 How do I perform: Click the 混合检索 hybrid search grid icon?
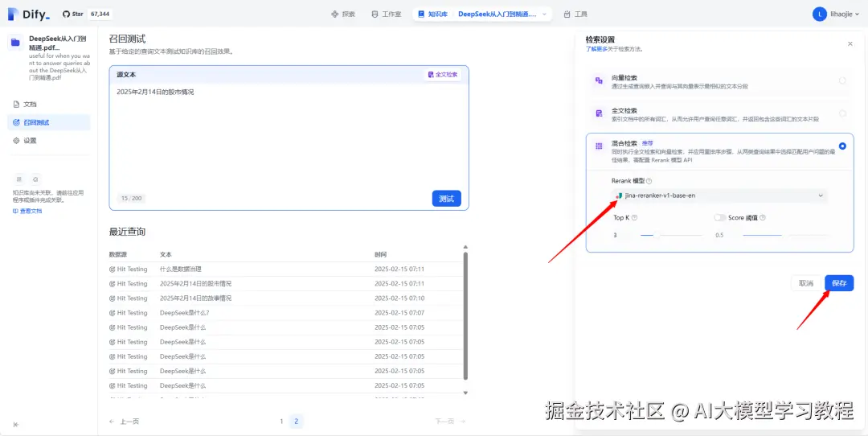click(x=599, y=146)
